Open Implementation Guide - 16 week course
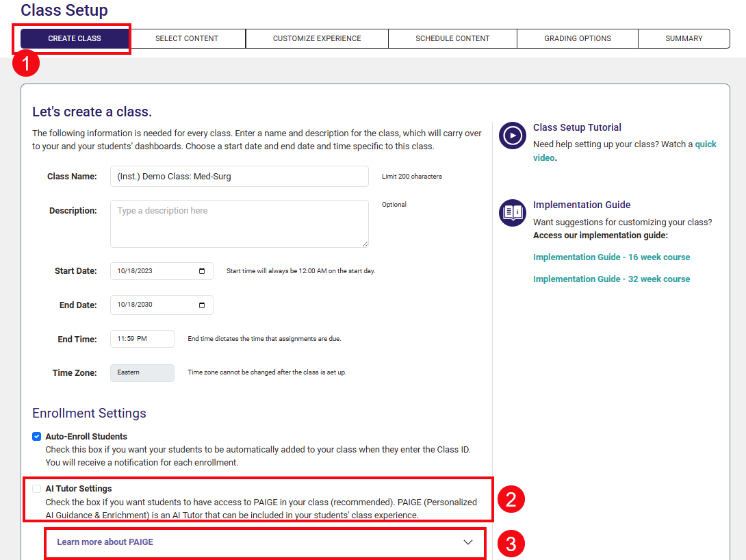 click(611, 257)
